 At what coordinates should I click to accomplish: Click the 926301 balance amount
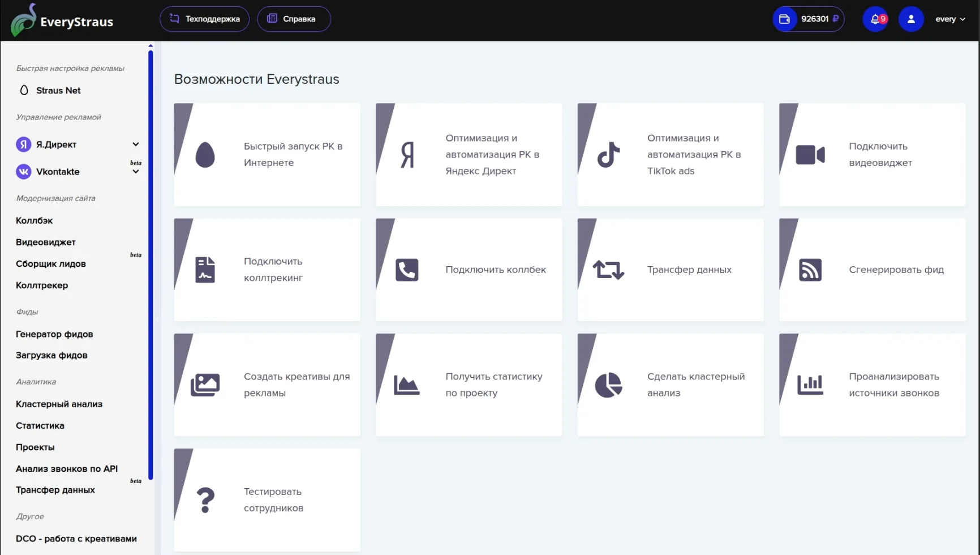click(x=815, y=19)
